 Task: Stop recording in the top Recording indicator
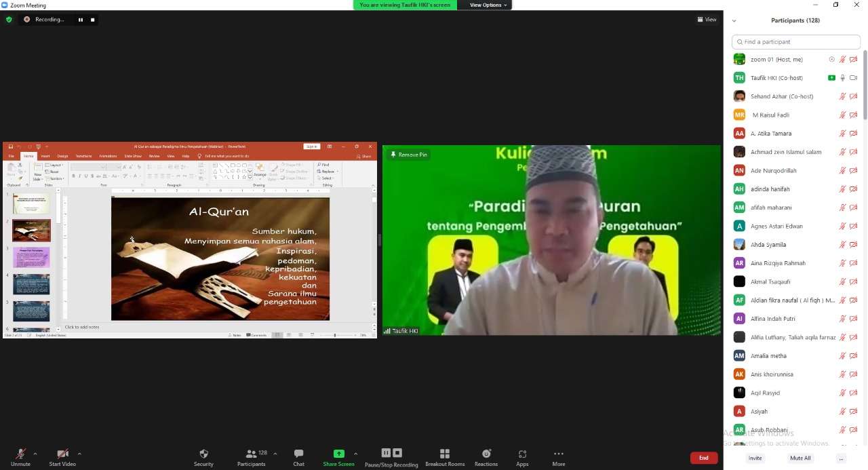click(x=93, y=20)
